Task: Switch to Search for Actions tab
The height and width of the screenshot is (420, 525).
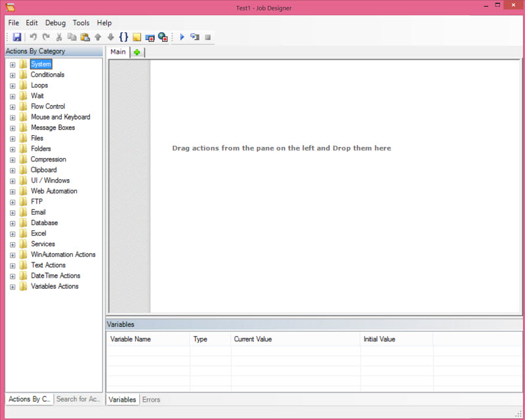Action: (78, 399)
